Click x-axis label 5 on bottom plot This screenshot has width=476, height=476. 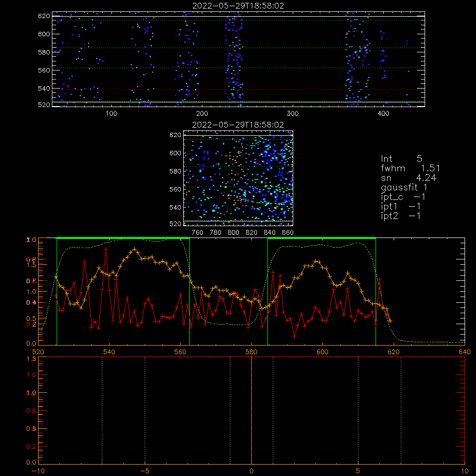click(358, 471)
